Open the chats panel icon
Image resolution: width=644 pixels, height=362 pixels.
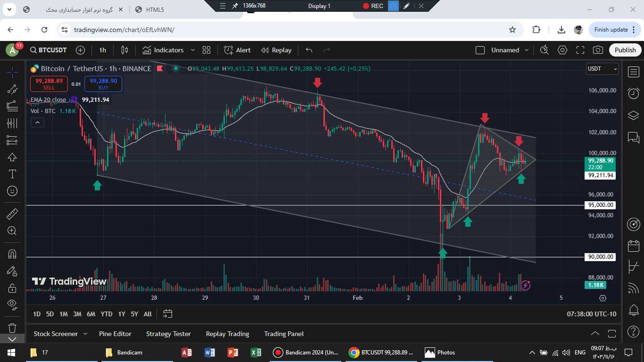click(634, 137)
